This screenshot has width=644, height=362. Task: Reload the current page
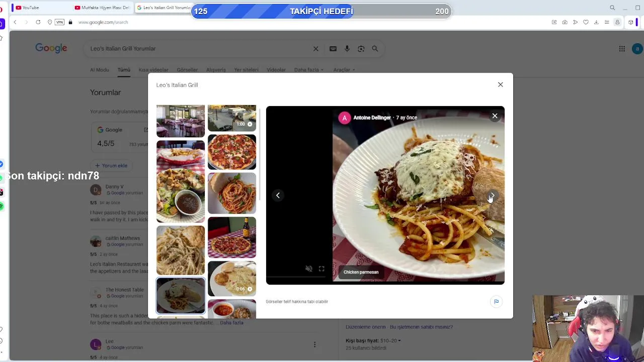coord(38,22)
